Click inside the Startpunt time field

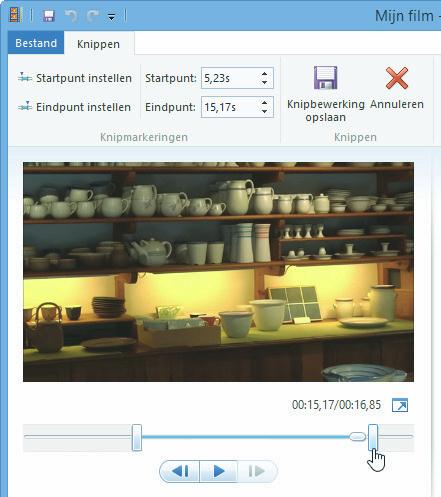230,78
